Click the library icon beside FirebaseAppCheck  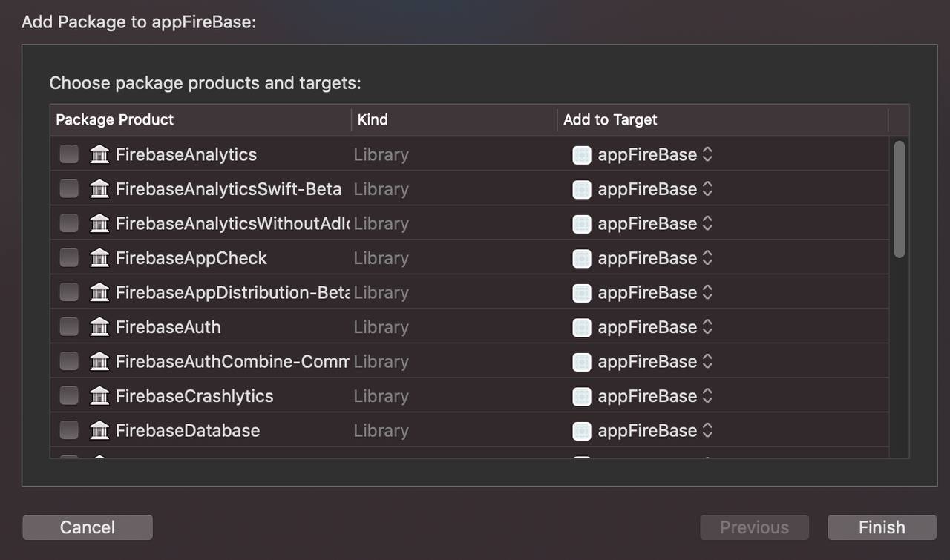[x=99, y=257]
